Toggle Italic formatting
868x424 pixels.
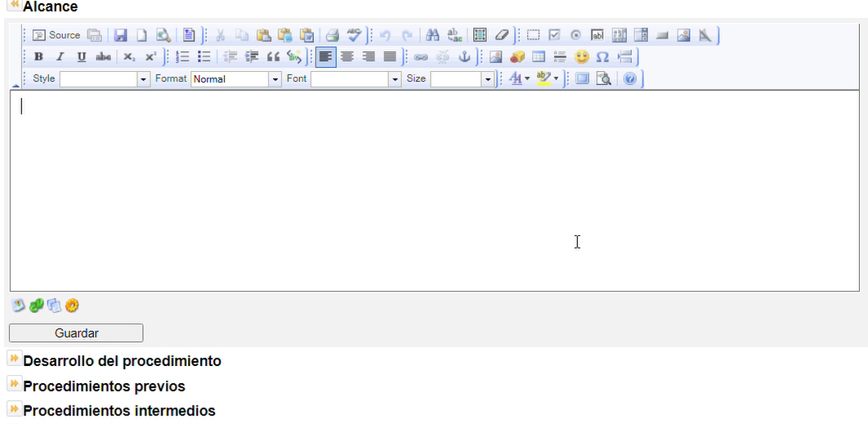(x=60, y=56)
